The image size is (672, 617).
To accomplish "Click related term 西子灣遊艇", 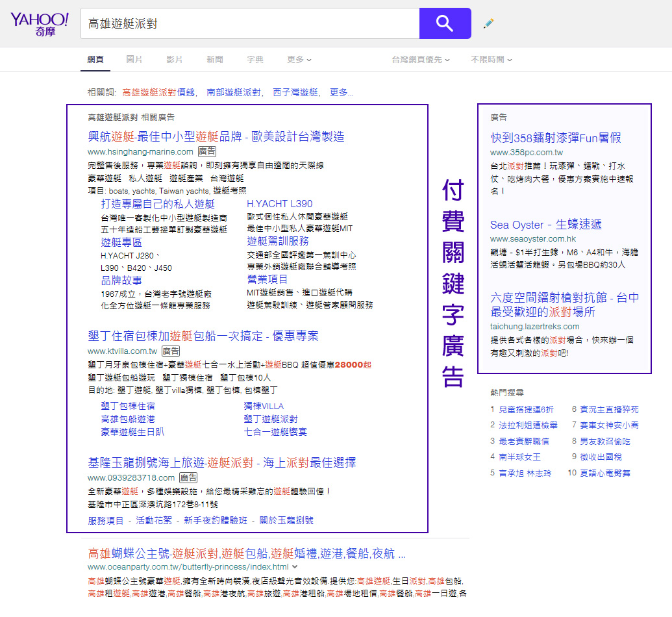I will point(295,92).
